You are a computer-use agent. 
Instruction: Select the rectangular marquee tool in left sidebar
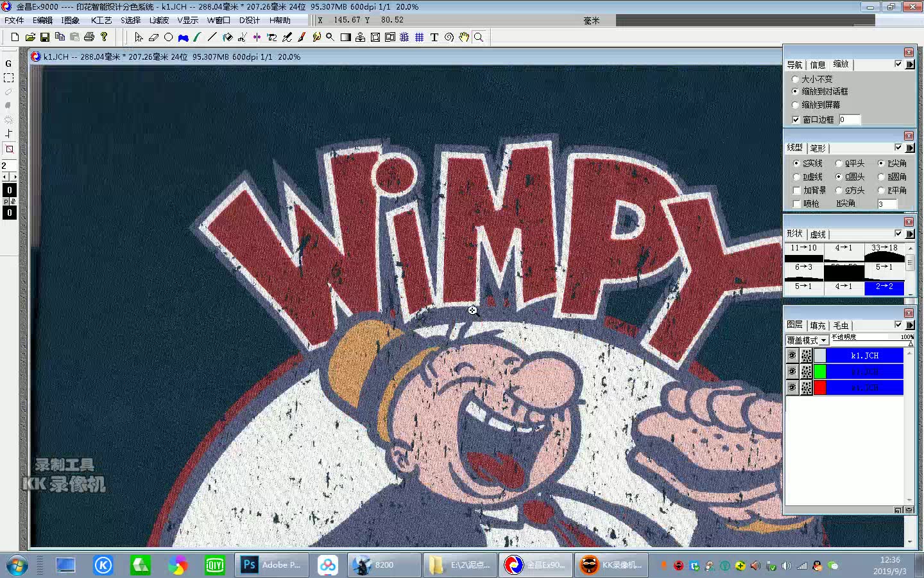(x=9, y=78)
